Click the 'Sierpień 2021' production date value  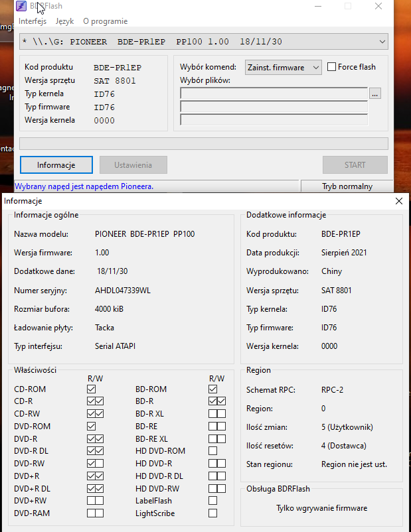pyautogui.click(x=344, y=253)
